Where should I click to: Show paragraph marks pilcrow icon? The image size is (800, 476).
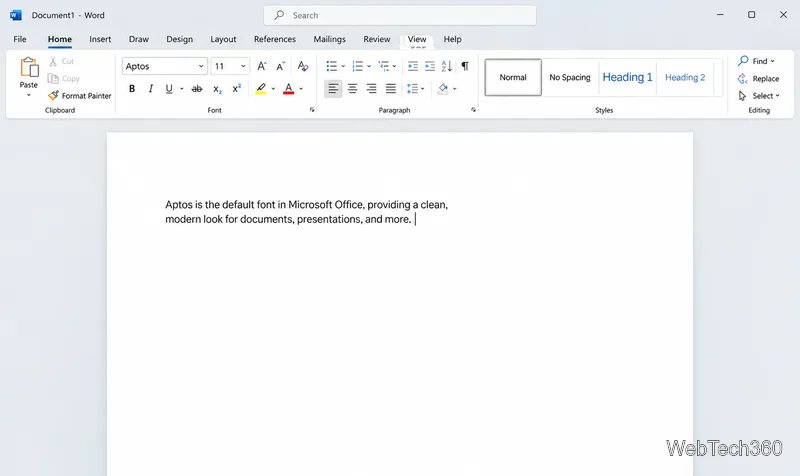[465, 66]
